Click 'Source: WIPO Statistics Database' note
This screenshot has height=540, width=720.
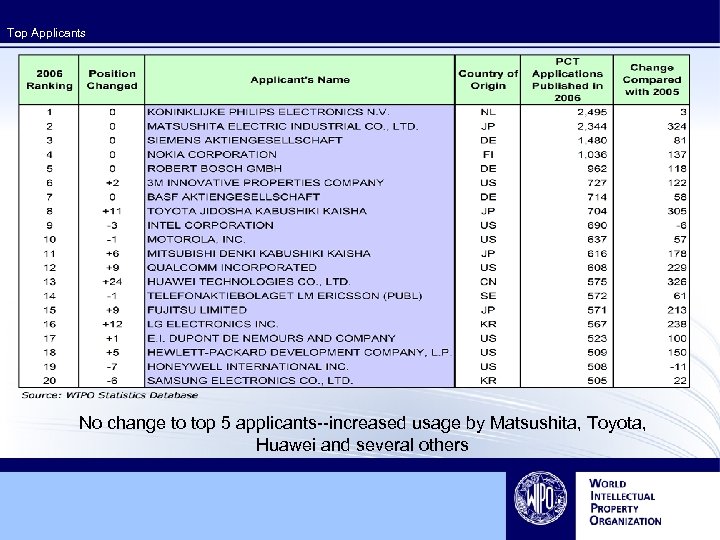pyautogui.click(x=110, y=395)
